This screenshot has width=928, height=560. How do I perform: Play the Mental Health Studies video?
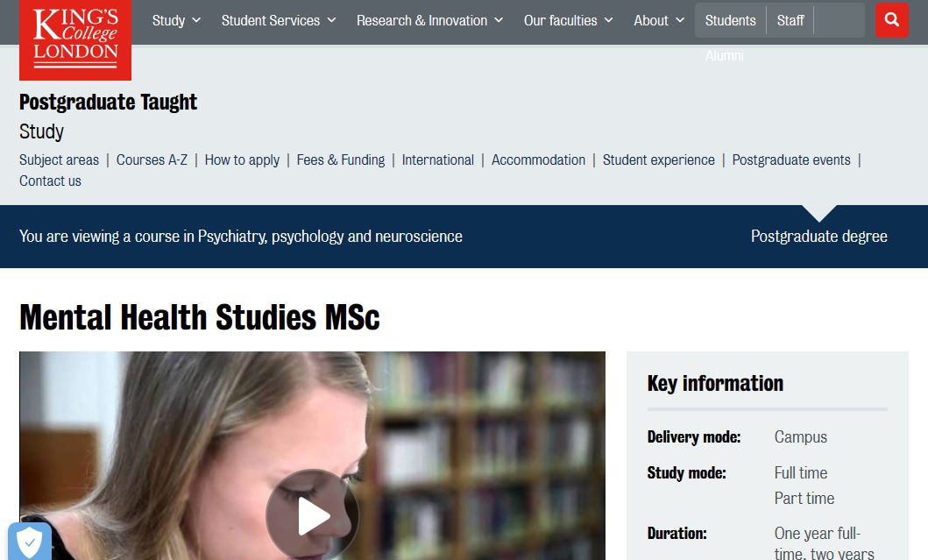(312, 515)
